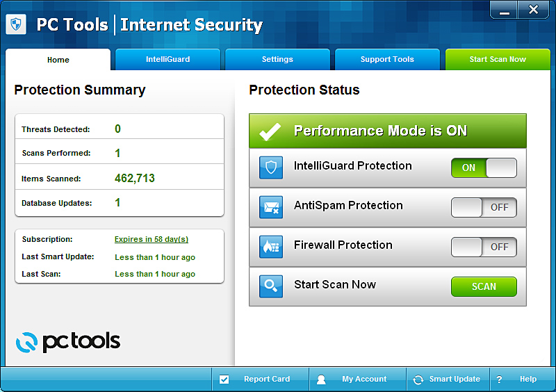
Task: Click the IntelliGuard shield icon
Action: click(271, 168)
